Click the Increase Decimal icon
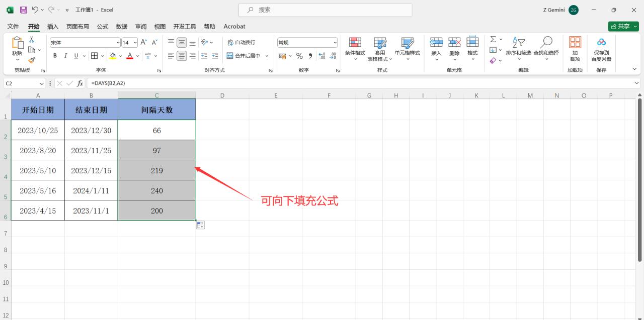644x320 pixels. [322, 56]
